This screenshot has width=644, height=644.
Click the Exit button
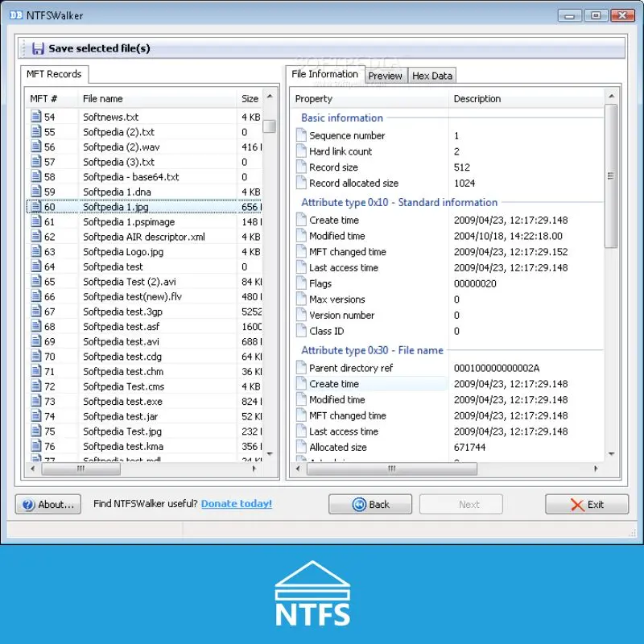point(586,505)
